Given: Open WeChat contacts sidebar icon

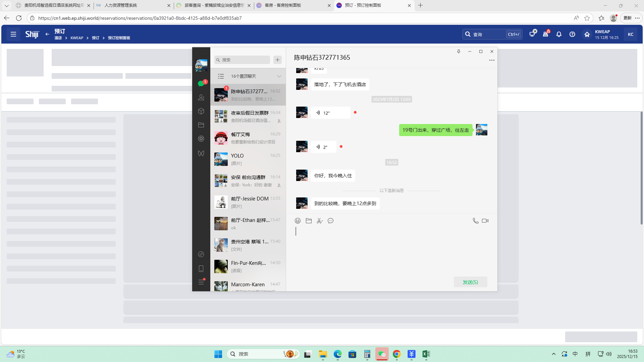Looking at the screenshot, I should [x=201, y=98].
